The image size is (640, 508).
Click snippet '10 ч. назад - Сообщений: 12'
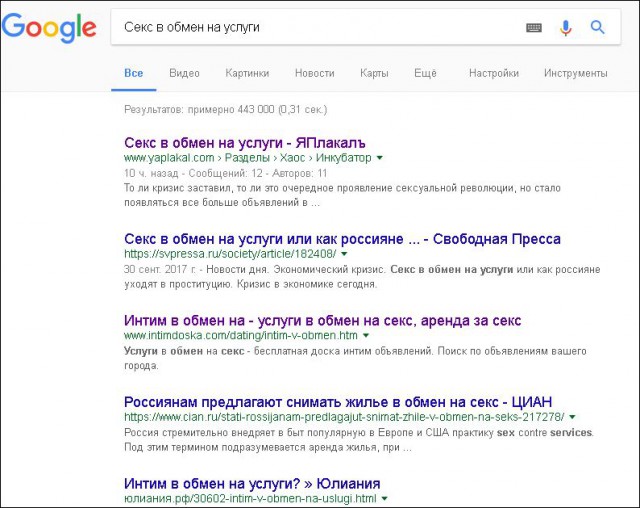point(225,173)
